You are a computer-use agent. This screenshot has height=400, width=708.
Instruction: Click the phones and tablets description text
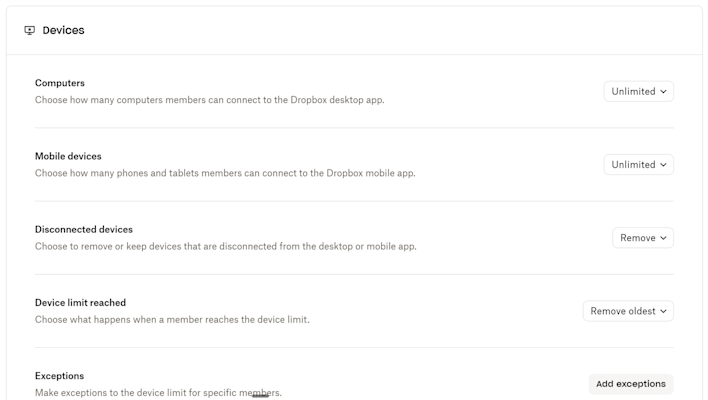click(225, 173)
